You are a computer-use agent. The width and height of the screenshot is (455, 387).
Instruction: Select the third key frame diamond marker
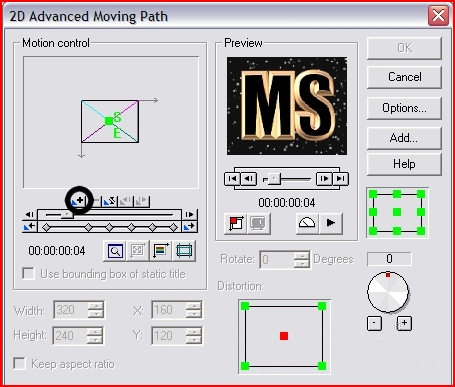coord(109,227)
